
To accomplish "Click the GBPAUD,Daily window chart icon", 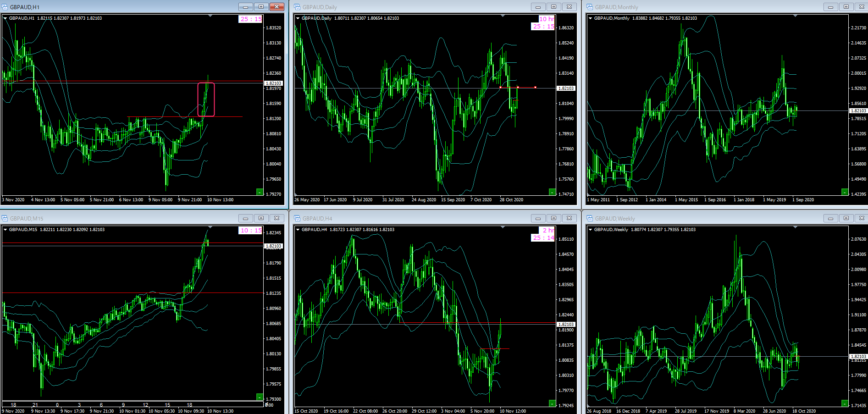I will 297,7.
